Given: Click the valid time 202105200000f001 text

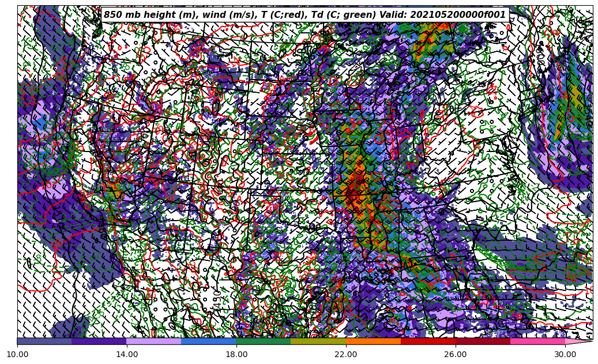Looking at the screenshot, I should 460,15.
